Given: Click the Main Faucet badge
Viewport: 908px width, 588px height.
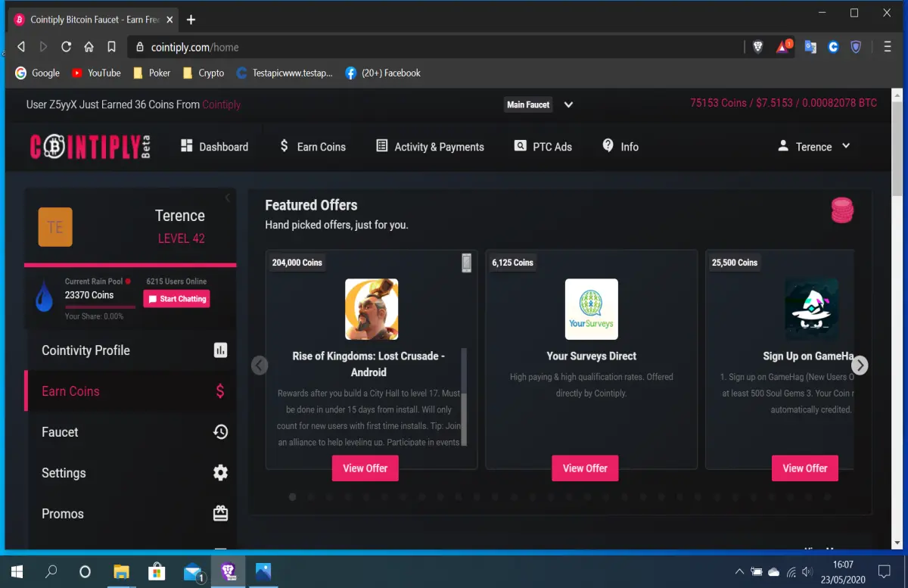Looking at the screenshot, I should coord(528,104).
